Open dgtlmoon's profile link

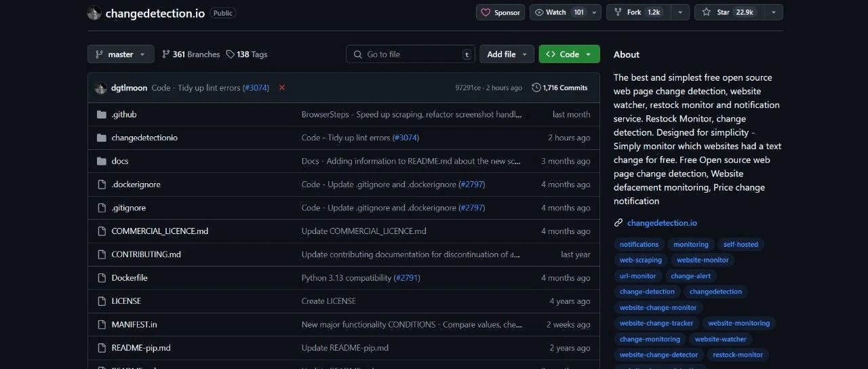coord(129,88)
